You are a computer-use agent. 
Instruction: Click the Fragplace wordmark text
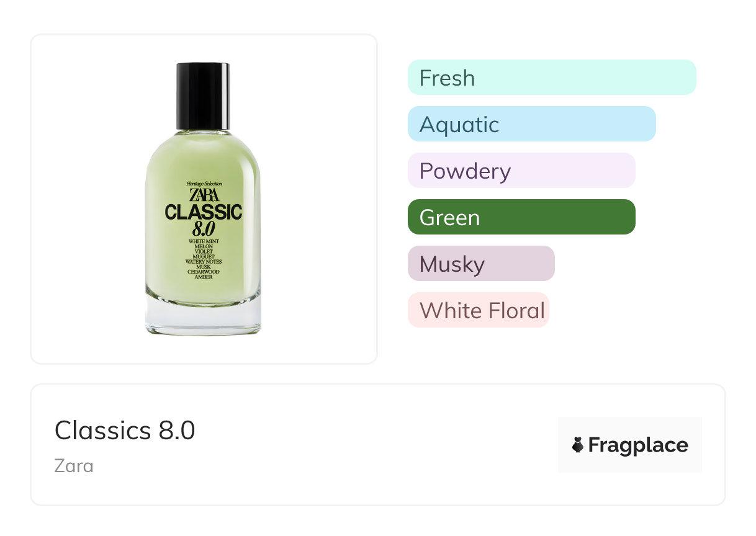(x=638, y=445)
